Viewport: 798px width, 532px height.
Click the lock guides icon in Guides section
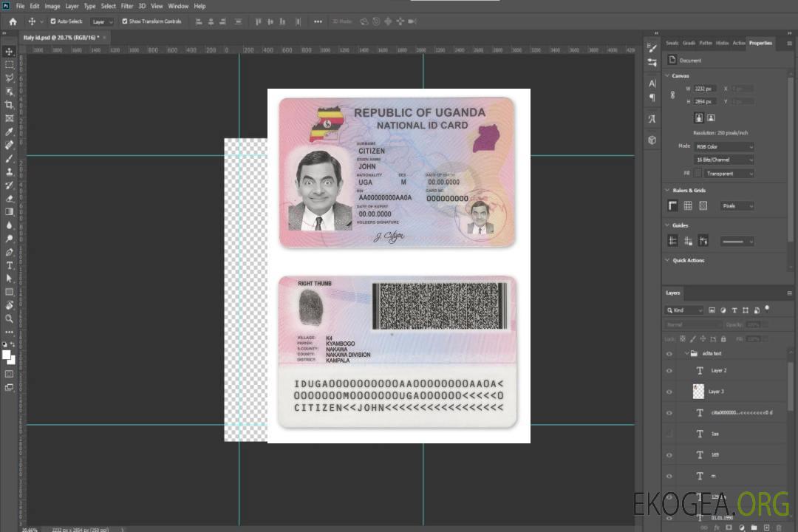(x=688, y=241)
